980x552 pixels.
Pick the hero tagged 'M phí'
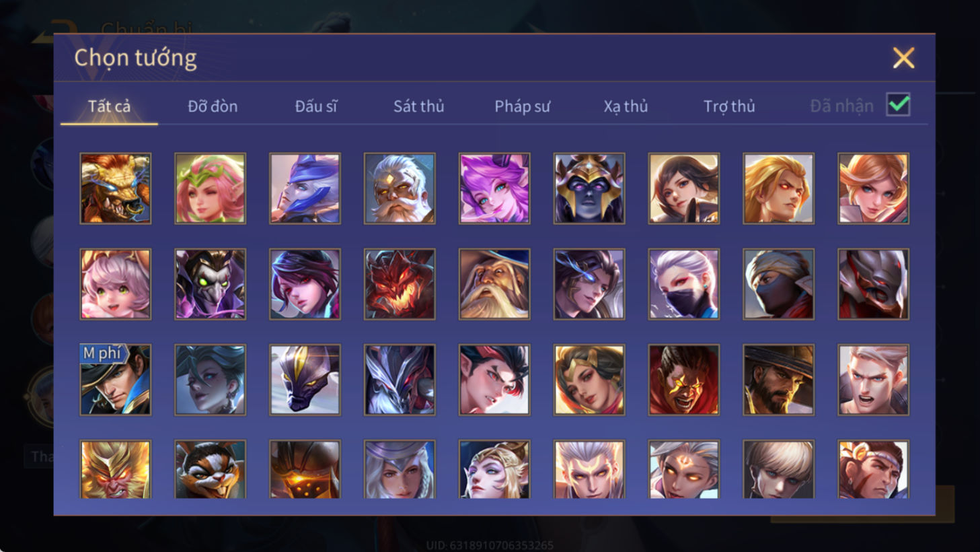[x=116, y=380]
